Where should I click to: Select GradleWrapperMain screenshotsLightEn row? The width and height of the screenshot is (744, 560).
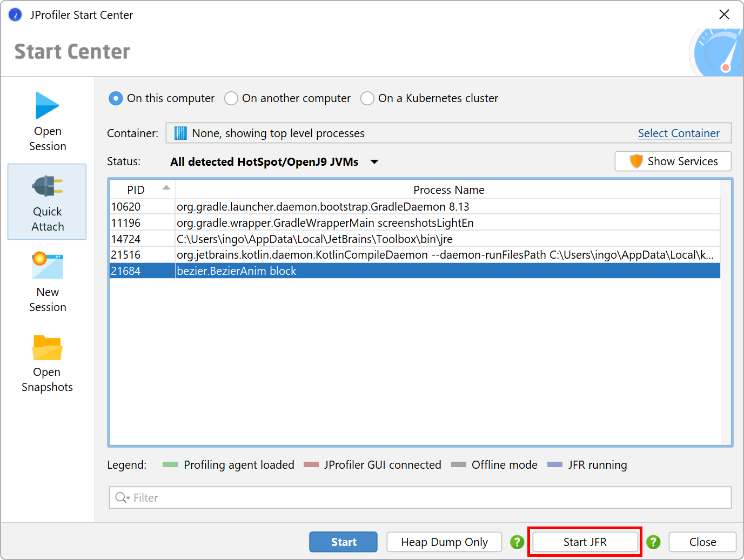click(x=415, y=222)
